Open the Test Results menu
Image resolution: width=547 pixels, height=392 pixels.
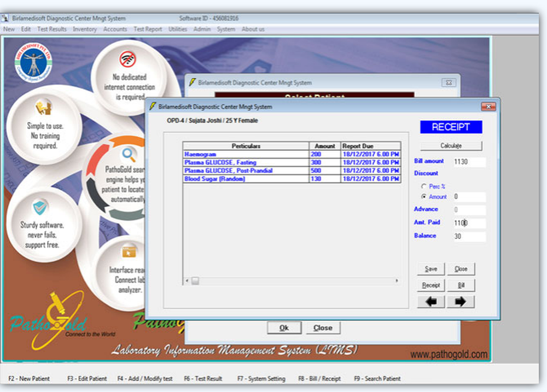(x=51, y=30)
